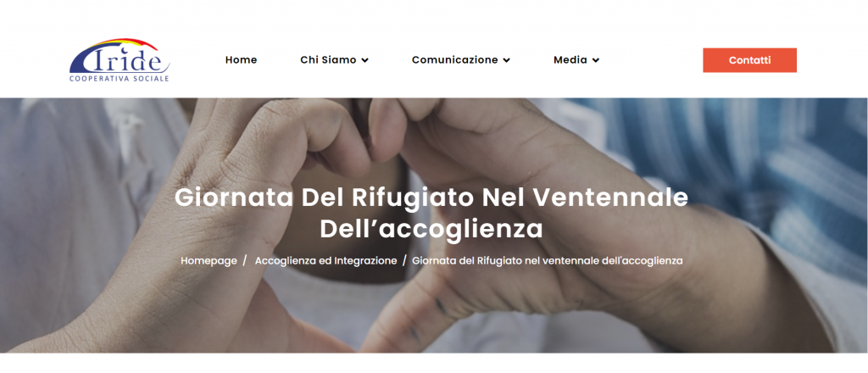The width and height of the screenshot is (868, 373).
Task: Click the Iride wordmark text in logo
Action: 126,59
